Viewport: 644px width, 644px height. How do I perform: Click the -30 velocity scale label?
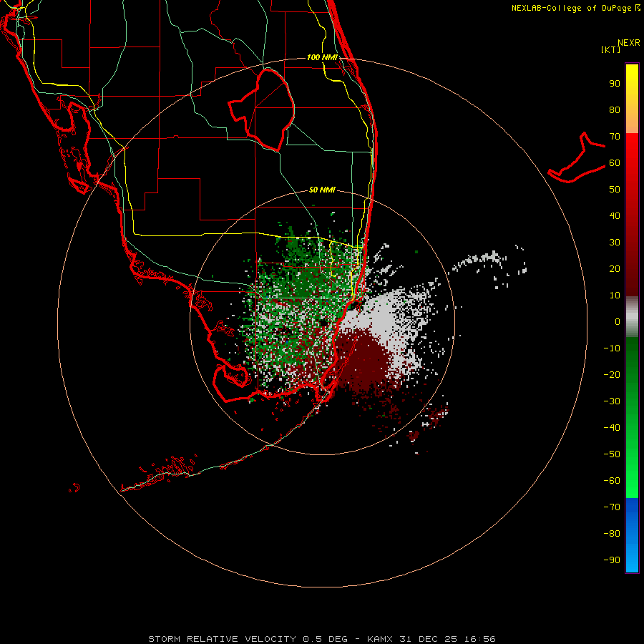612,401
